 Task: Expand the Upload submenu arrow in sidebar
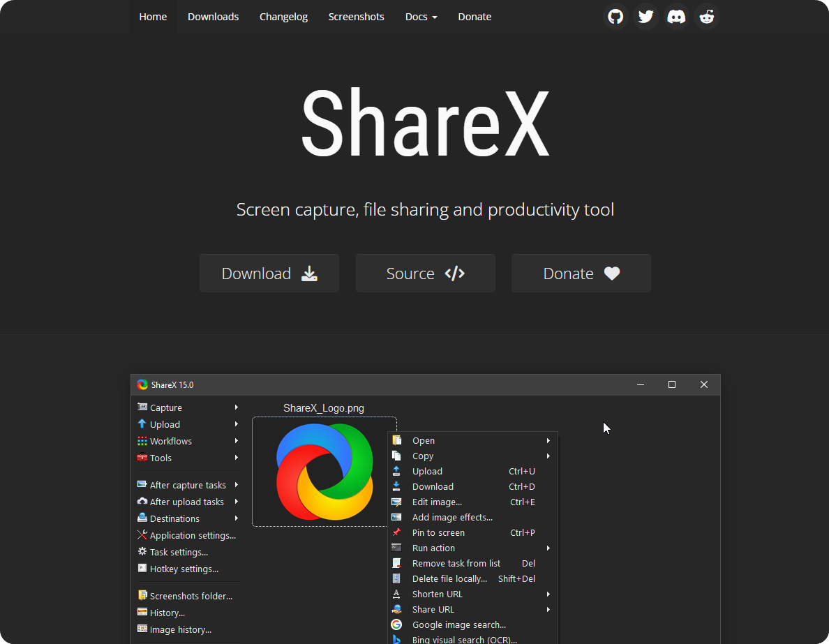pos(237,424)
